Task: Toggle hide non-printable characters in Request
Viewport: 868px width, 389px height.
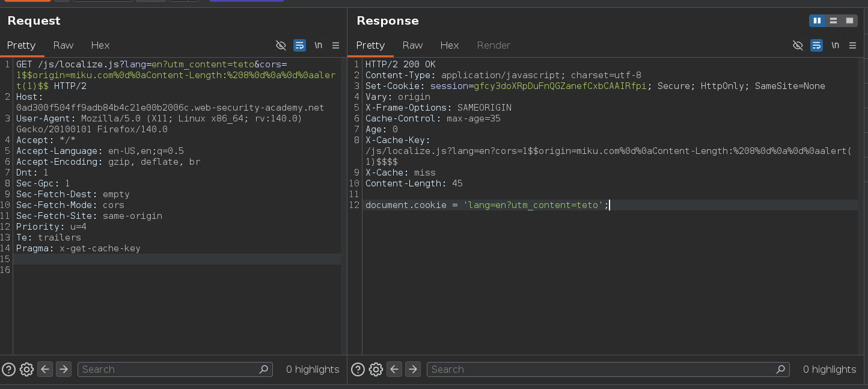Action: 281,45
